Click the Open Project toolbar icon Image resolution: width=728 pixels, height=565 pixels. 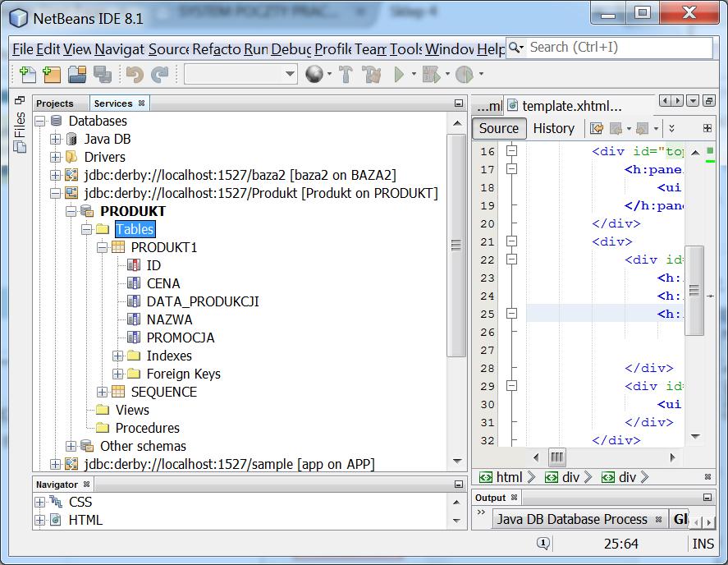point(77,75)
